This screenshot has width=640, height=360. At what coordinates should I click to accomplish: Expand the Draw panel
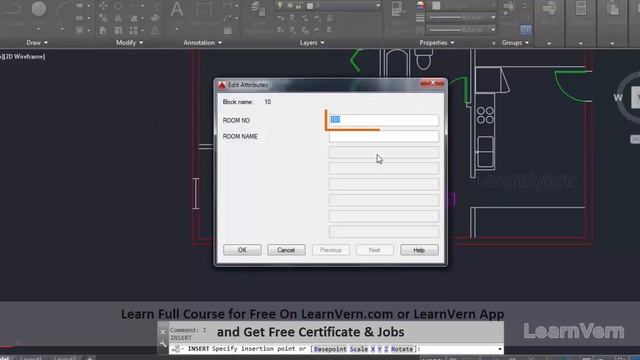[37, 42]
